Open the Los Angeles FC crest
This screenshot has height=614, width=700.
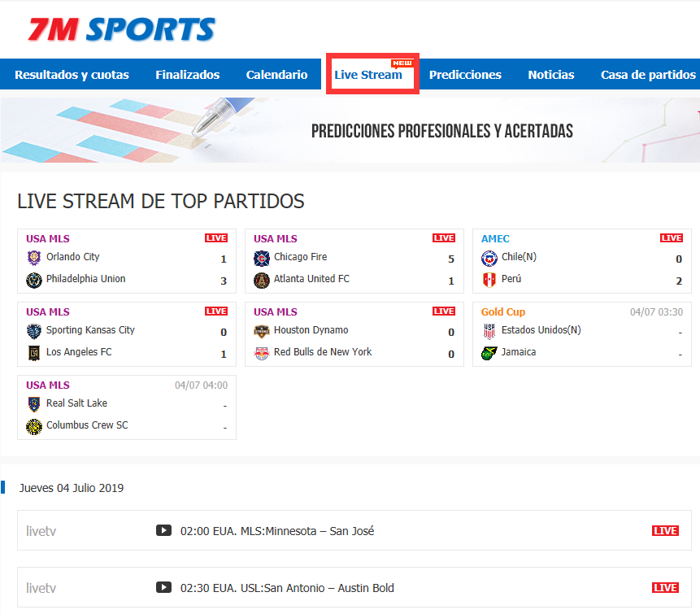pos(34,353)
